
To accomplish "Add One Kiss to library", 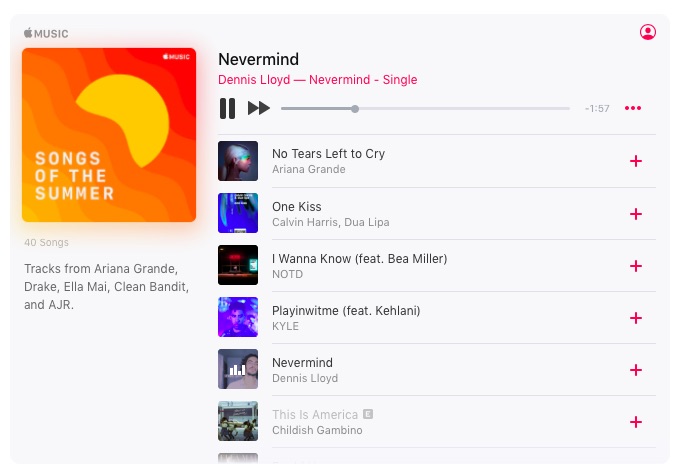I will 636,214.
